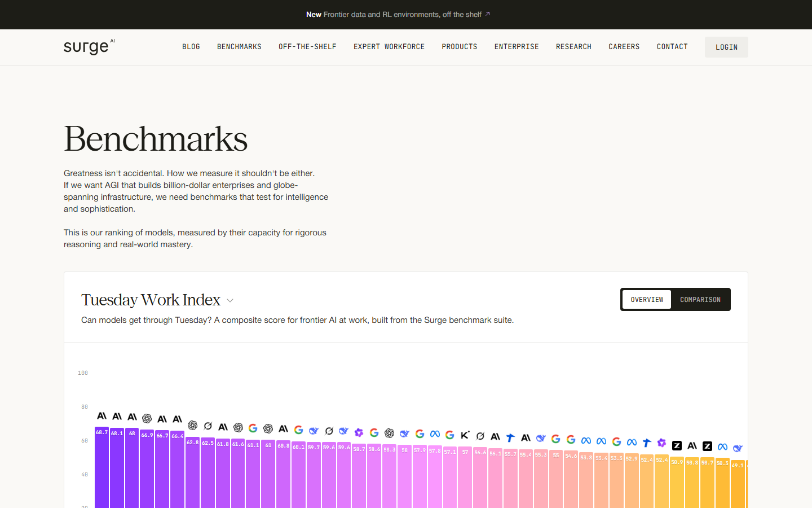Click the xAI slash icon above 62.5

[208, 426]
